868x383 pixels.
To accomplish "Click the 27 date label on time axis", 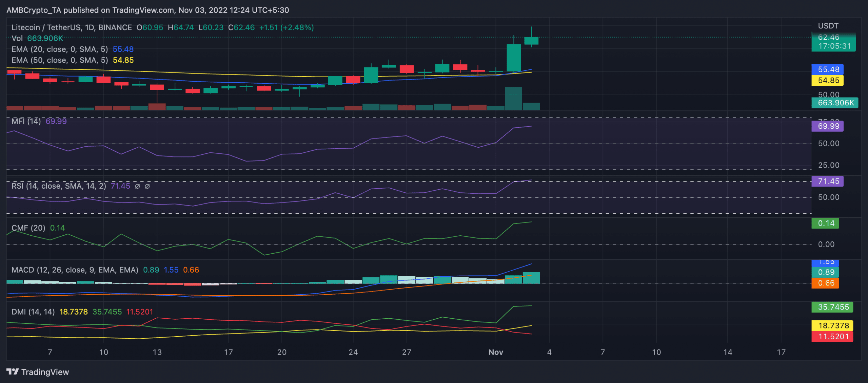I will coord(407,352).
